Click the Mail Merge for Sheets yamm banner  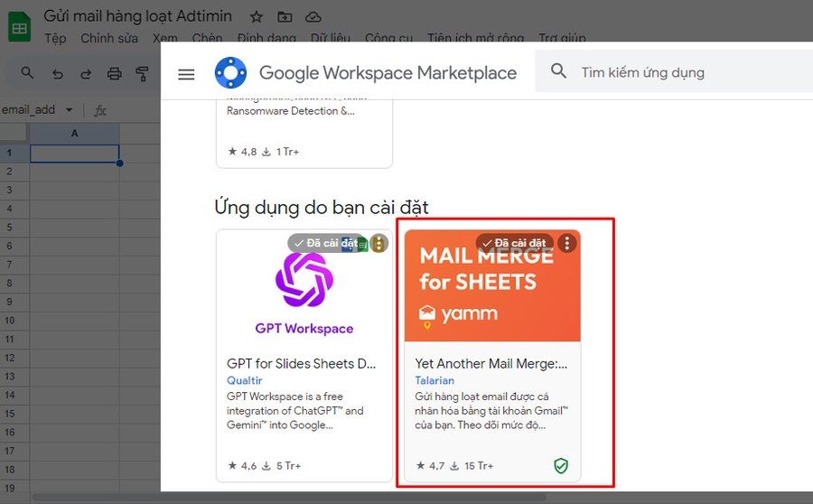492,285
